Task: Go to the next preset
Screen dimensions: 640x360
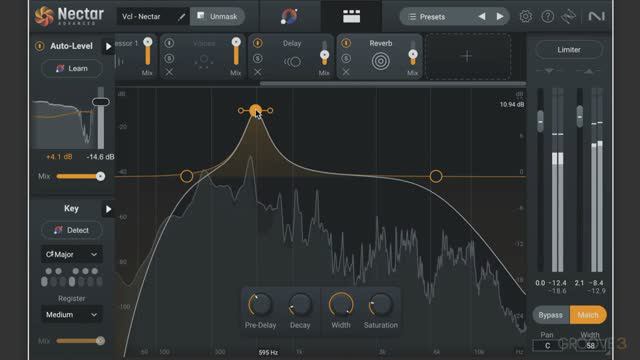Action: (500, 16)
